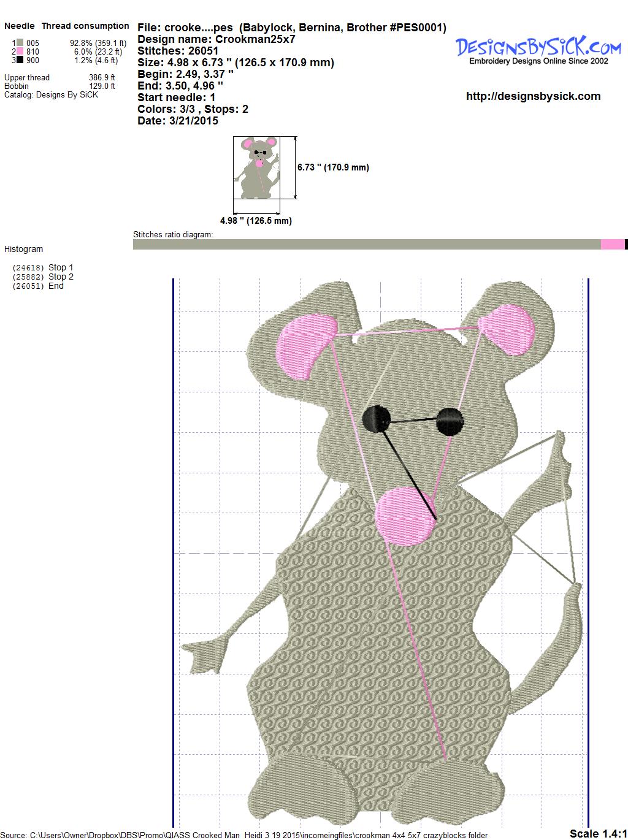The width and height of the screenshot is (628, 840).
Task: Click gray segment of stitches ratio bar
Action: click(366, 245)
